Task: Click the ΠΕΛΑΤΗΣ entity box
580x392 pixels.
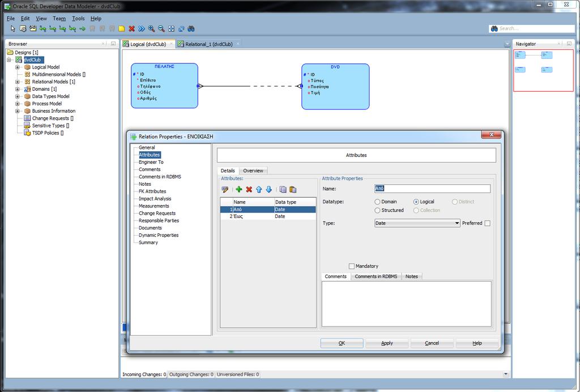Action: point(164,86)
